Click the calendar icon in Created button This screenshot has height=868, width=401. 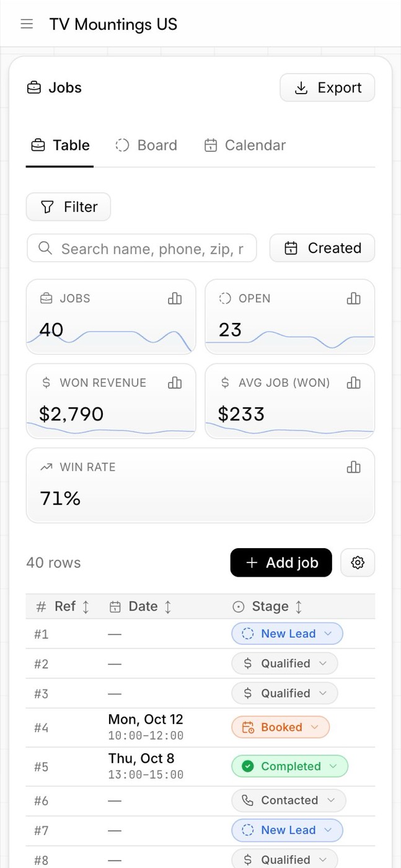(291, 248)
